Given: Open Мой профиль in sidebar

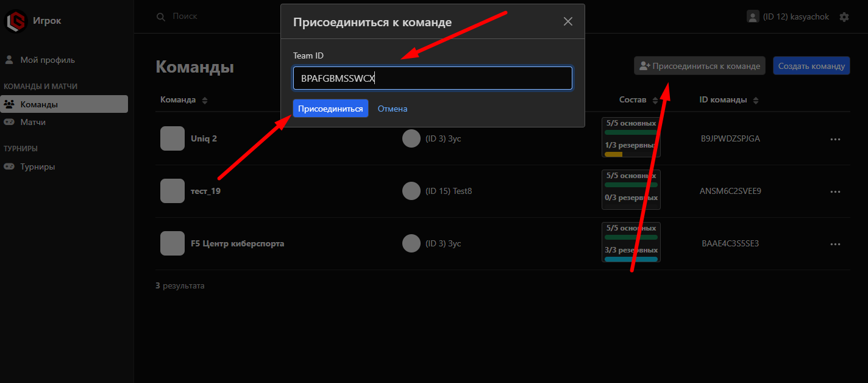Looking at the screenshot, I should (47, 60).
